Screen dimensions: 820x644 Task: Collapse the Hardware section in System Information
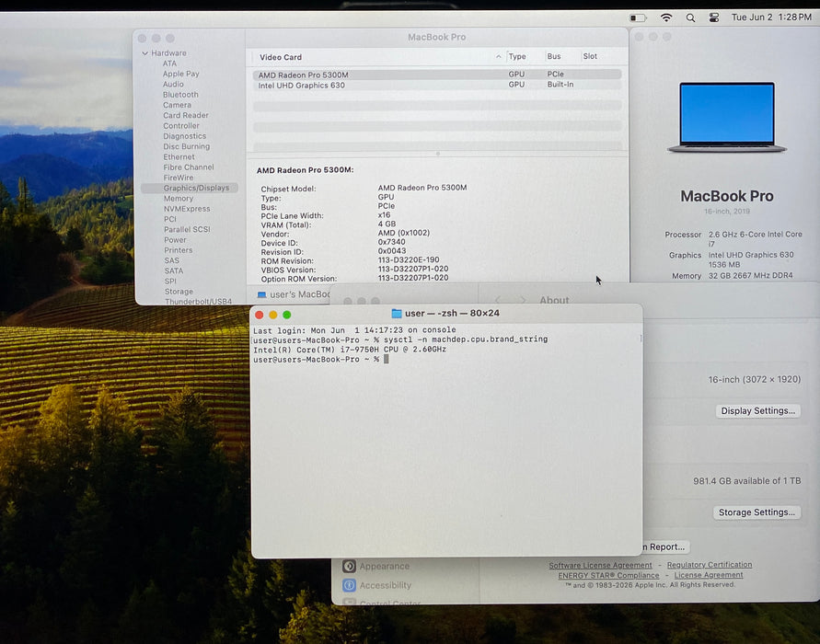point(144,53)
